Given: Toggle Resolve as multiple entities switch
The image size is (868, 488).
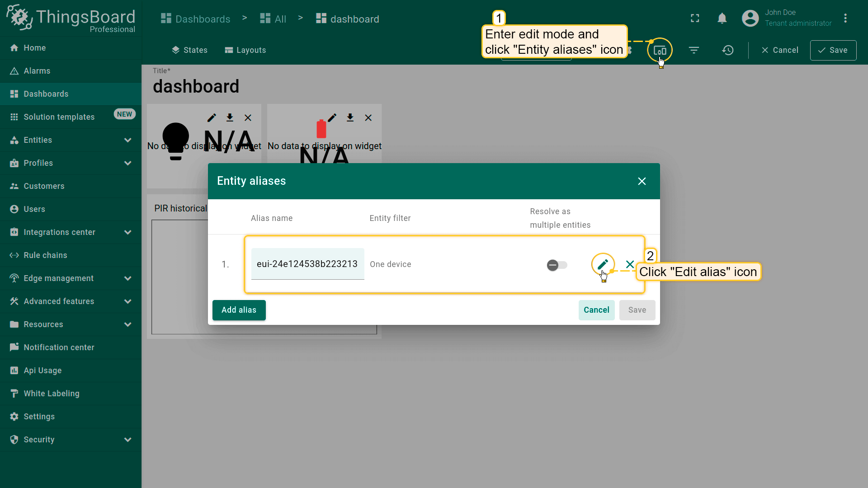Looking at the screenshot, I should coord(557,265).
